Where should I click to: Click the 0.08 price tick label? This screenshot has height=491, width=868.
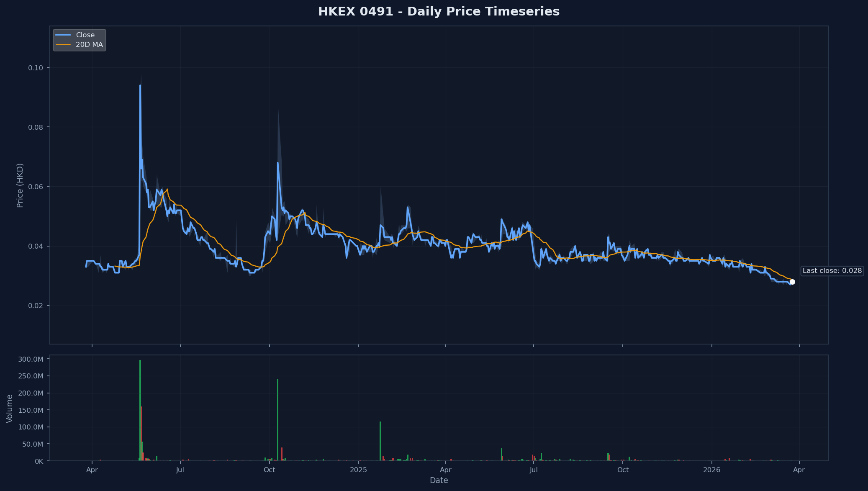[36, 127]
